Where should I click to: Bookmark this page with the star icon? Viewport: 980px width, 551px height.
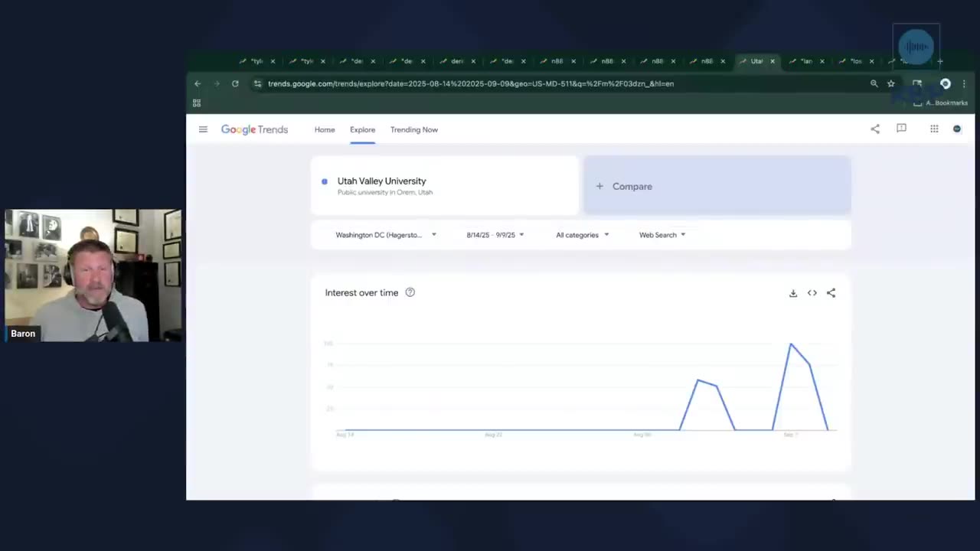coord(891,83)
